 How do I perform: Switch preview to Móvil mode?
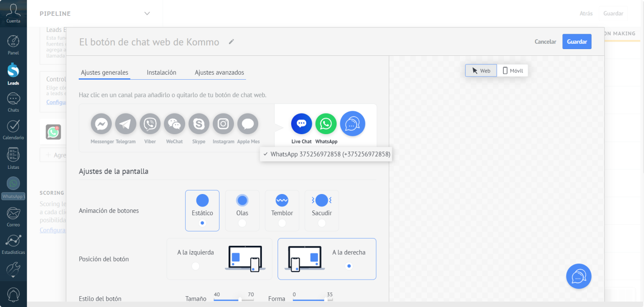coord(512,71)
